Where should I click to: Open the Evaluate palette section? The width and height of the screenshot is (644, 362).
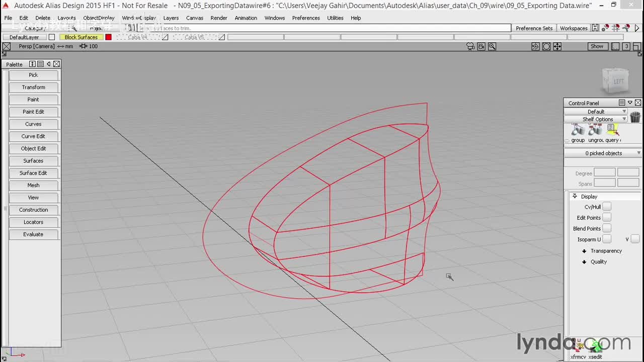coord(34,234)
